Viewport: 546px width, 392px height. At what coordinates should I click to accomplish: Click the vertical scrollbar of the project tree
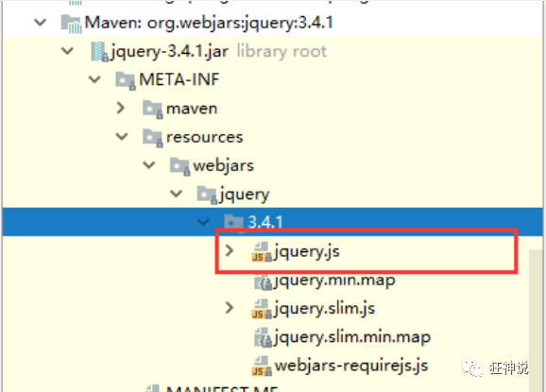(x=536, y=320)
